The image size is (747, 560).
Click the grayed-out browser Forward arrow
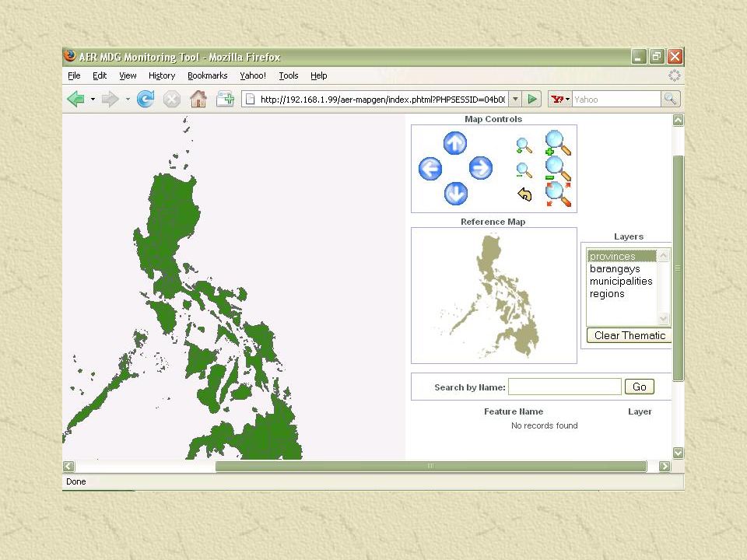pyautogui.click(x=110, y=99)
